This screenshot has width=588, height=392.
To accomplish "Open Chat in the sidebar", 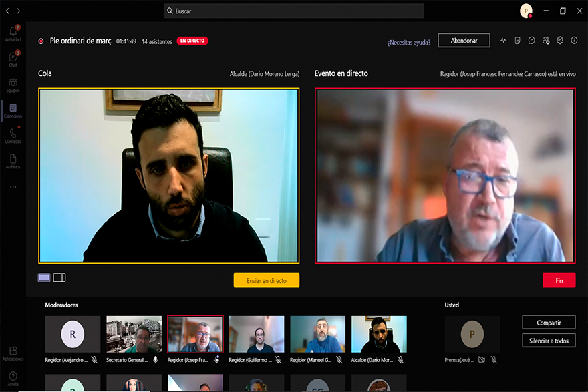I will (13, 59).
